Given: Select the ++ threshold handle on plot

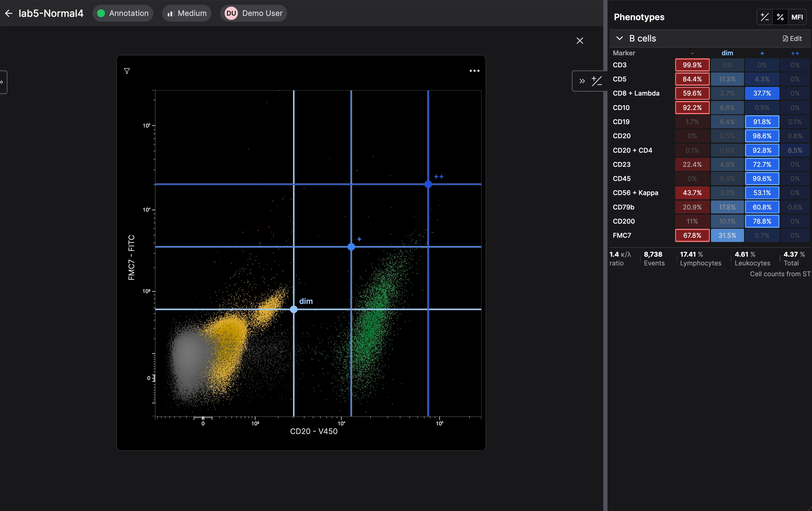Looking at the screenshot, I should (428, 184).
